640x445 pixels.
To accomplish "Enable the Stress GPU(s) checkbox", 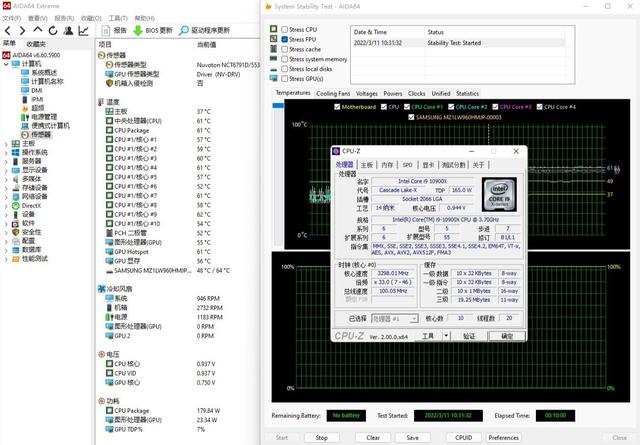I will tap(284, 79).
